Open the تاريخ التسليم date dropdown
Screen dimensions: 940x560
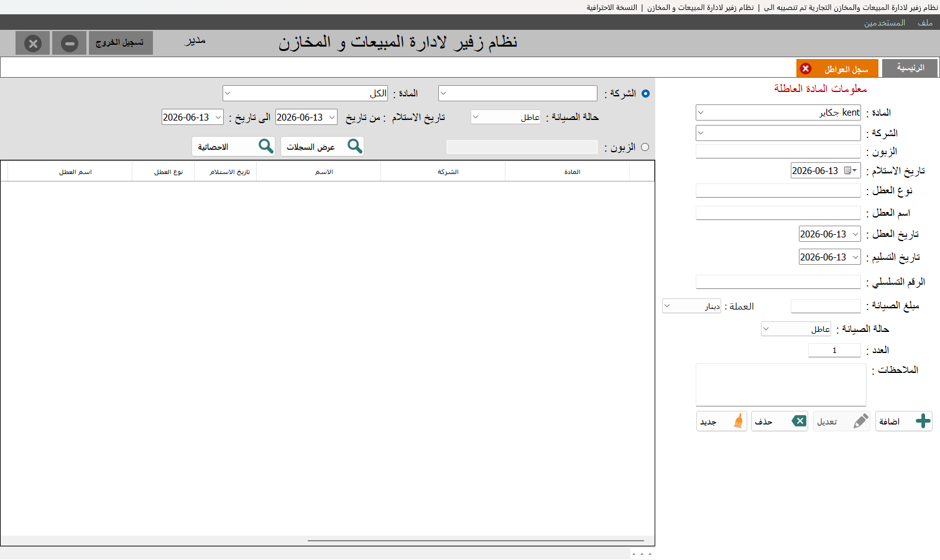pos(855,257)
